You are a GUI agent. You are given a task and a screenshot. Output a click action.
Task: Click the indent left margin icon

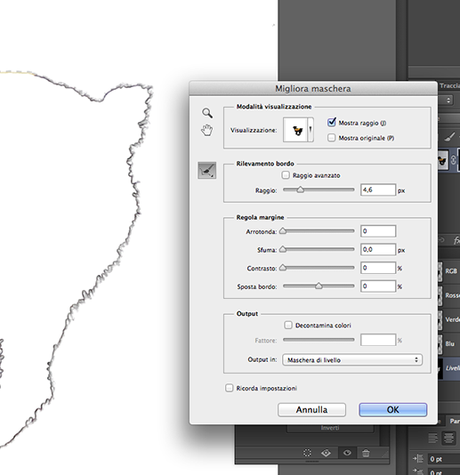click(418, 459)
